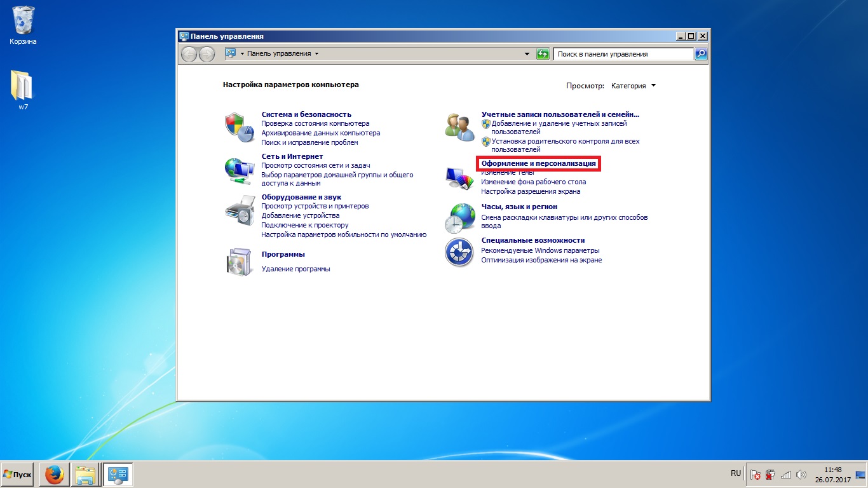This screenshot has height=488, width=868.
Task: Click the clock showing 11:48
Action: pos(832,470)
